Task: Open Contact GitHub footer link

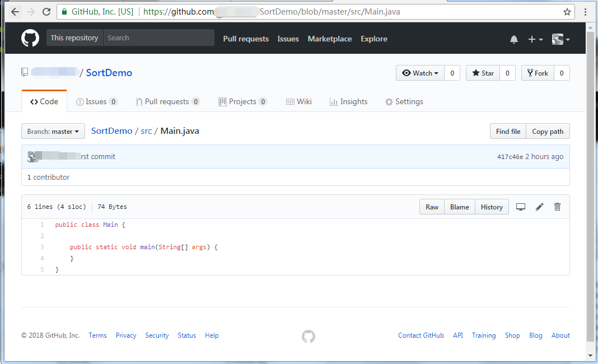Action: pyautogui.click(x=421, y=335)
